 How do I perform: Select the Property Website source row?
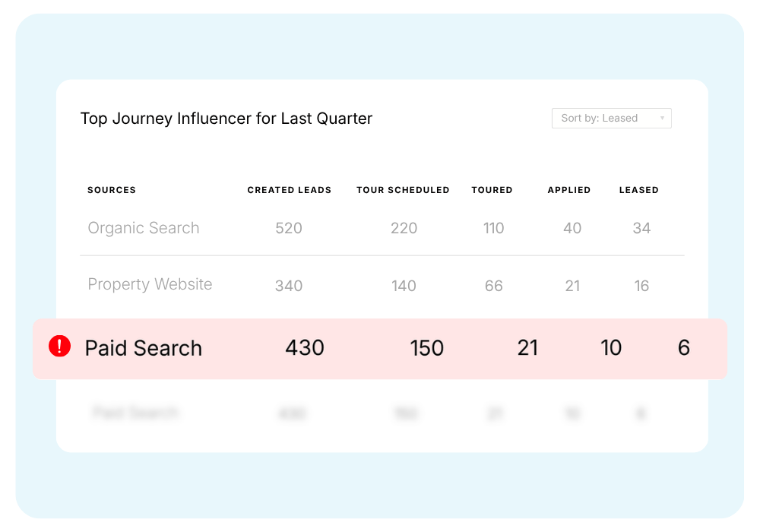pyautogui.click(x=382, y=285)
